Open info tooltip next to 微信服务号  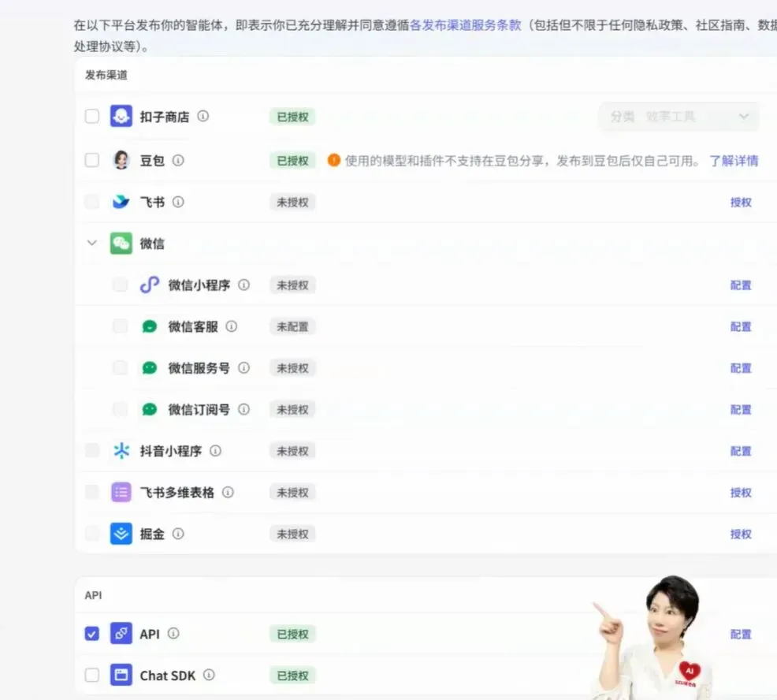click(244, 368)
